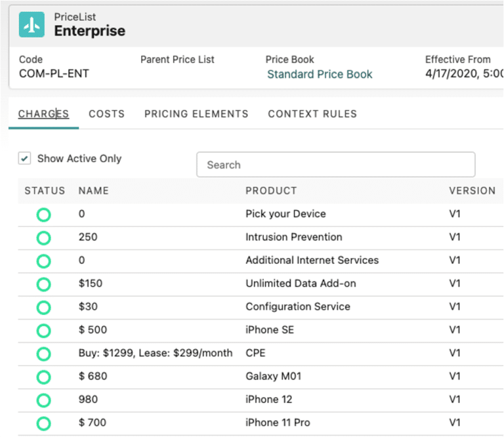Viewport: 504px width, 437px height.
Task: Click the 0 charge for Pick your Device
Action: pos(81,214)
